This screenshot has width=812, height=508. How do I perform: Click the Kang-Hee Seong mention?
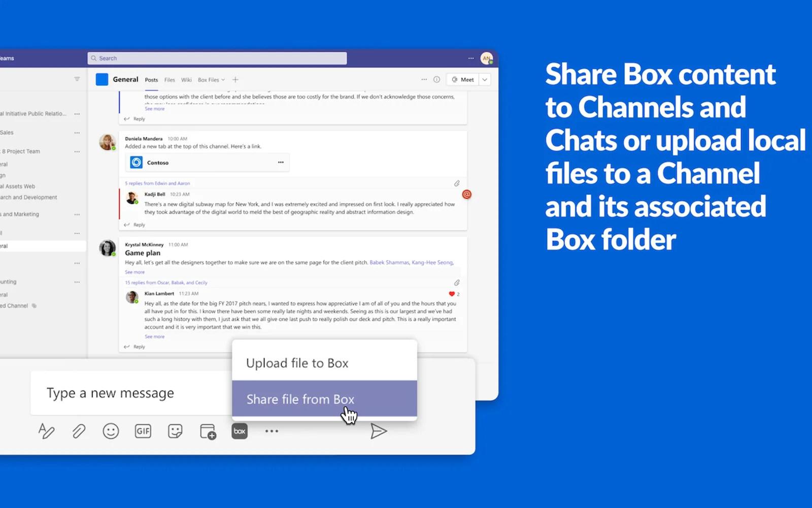click(x=432, y=263)
